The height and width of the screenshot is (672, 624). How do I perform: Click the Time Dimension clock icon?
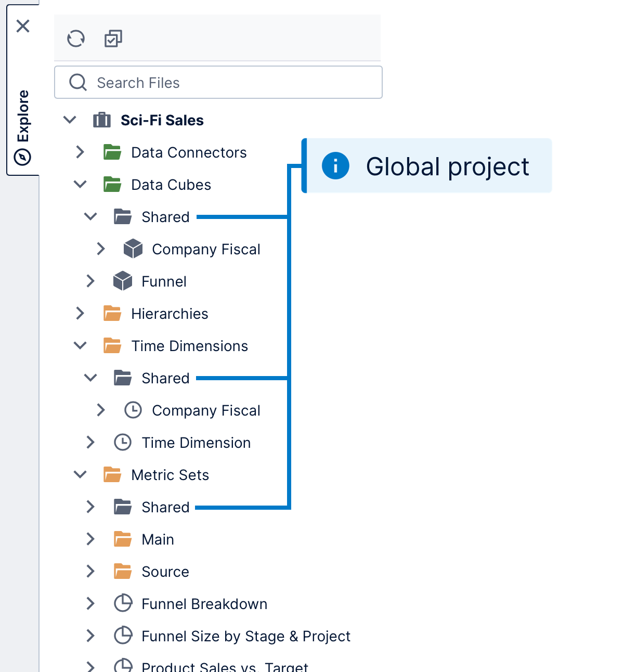tap(123, 442)
